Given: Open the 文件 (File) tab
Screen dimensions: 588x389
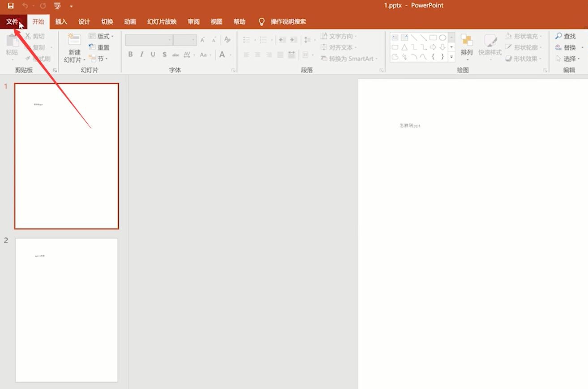Looking at the screenshot, I should coord(13,21).
